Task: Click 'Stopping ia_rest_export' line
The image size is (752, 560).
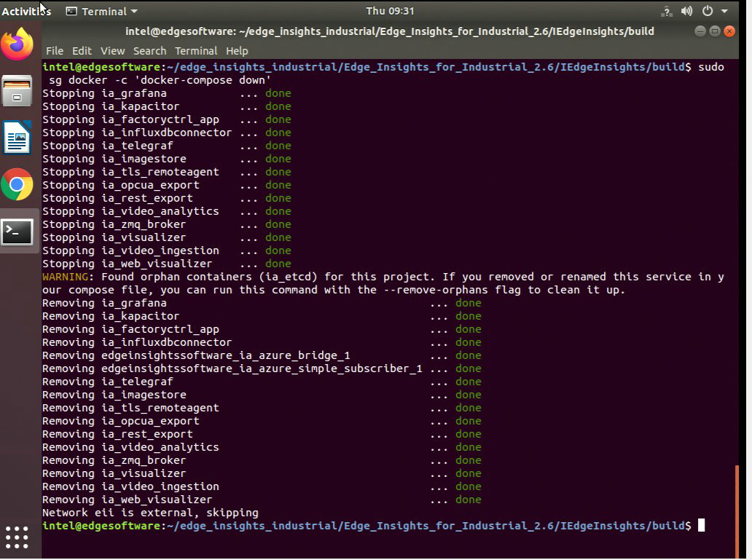Action: [166, 198]
